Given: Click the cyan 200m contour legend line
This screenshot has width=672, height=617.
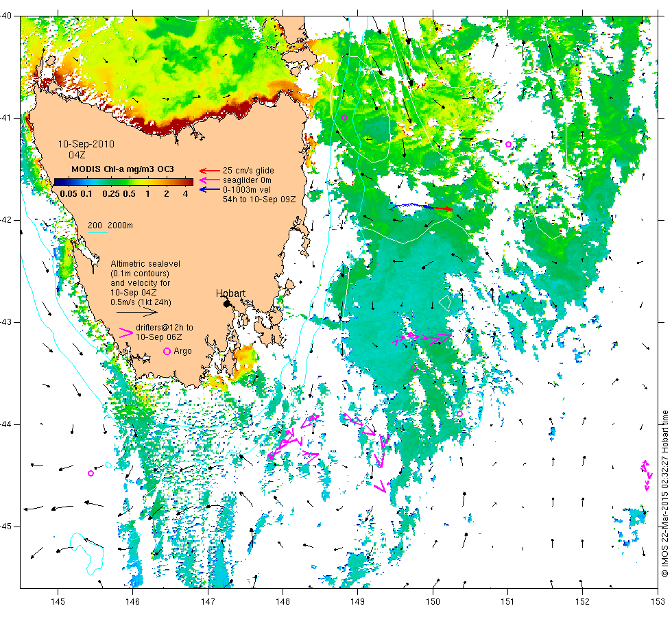Looking at the screenshot, I should [x=97, y=232].
